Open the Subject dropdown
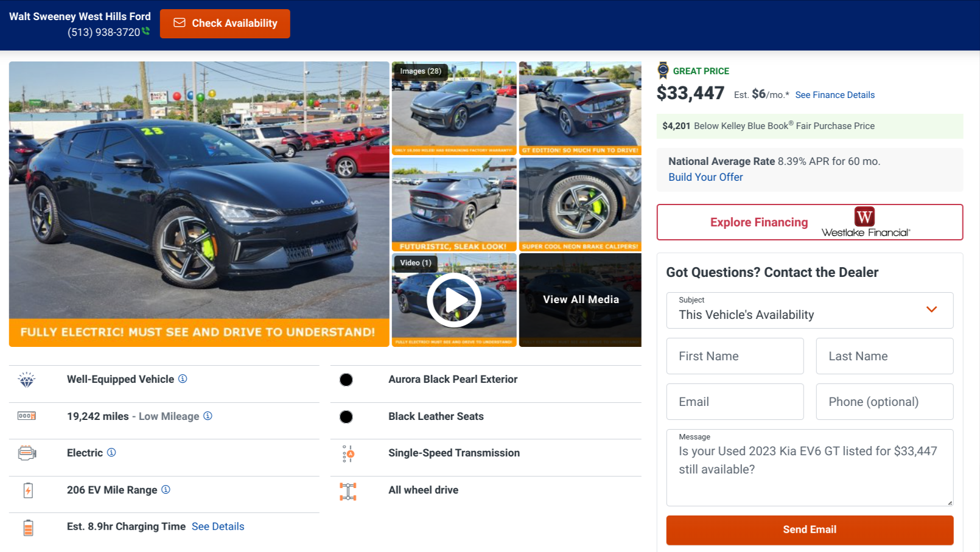 click(x=810, y=310)
